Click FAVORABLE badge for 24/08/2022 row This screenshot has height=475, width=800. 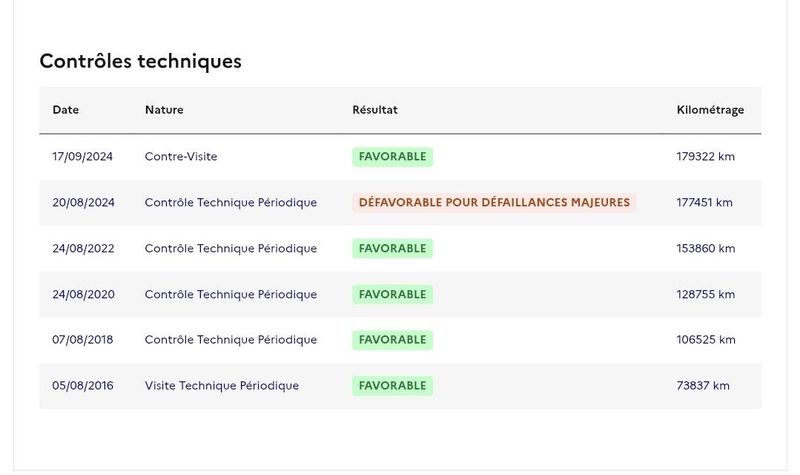(392, 248)
